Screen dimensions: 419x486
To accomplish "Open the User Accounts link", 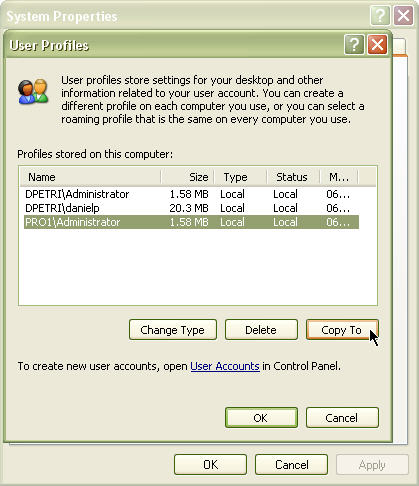I will 225,366.
